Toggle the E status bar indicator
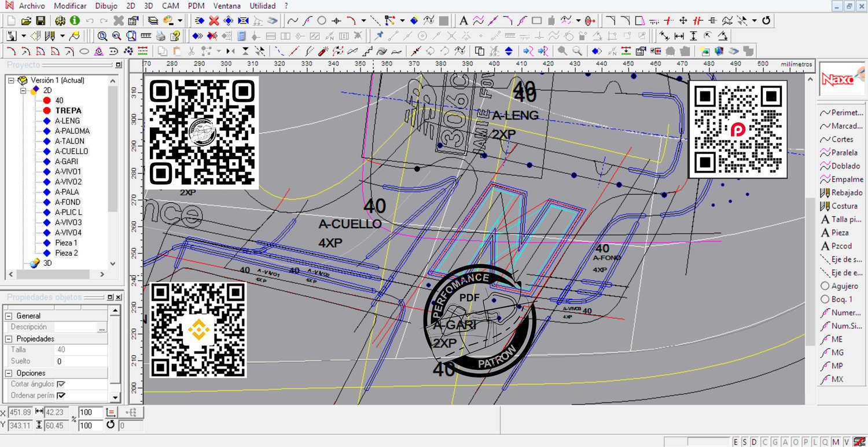Screen dimensions: 868x447 735,442
